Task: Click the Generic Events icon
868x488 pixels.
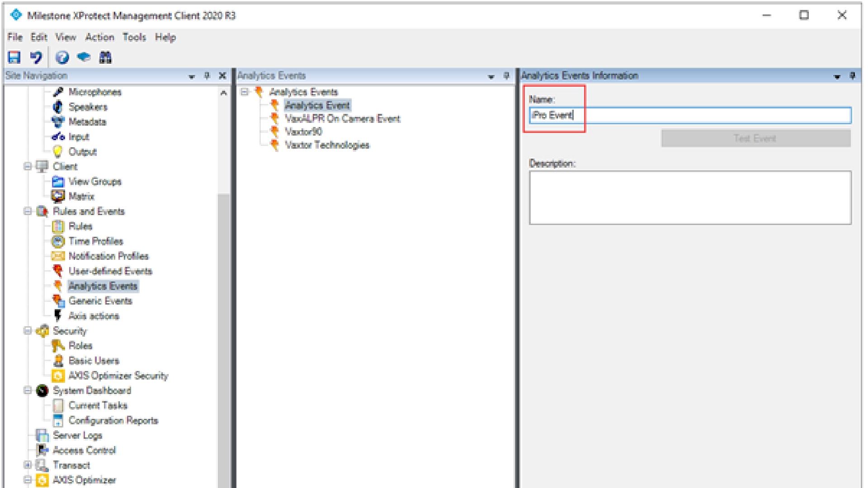Action: tap(58, 300)
